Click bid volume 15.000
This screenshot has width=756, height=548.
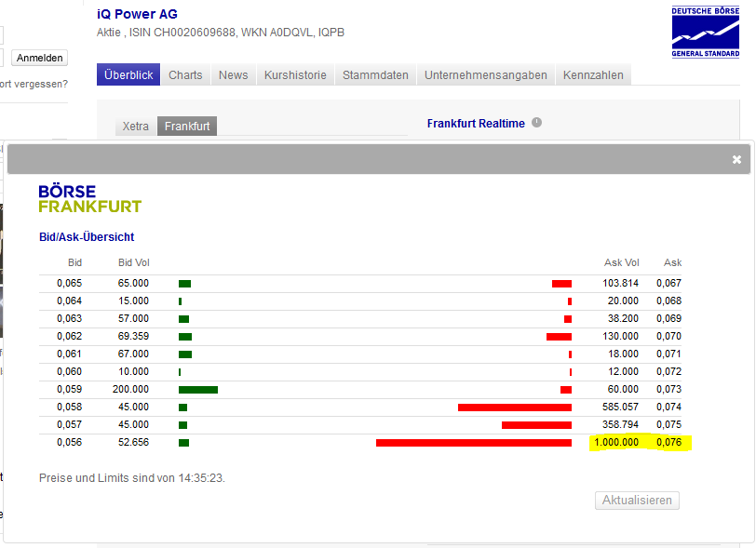click(x=133, y=301)
